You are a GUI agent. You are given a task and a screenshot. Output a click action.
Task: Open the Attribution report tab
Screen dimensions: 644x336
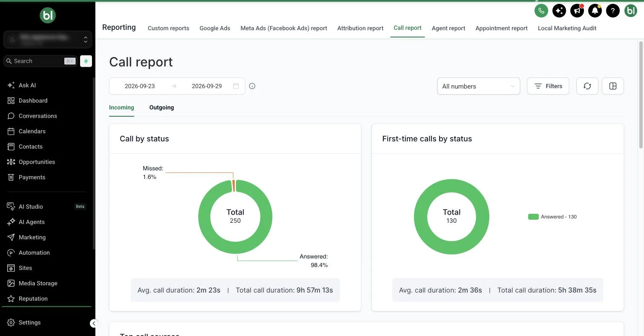(360, 28)
